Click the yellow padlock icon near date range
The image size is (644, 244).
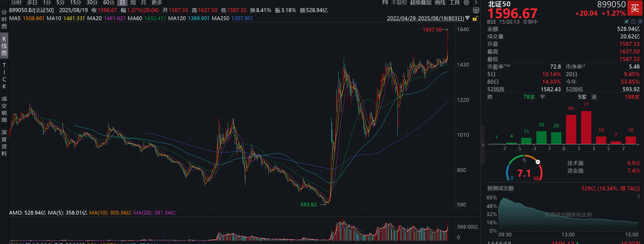coord(475,18)
